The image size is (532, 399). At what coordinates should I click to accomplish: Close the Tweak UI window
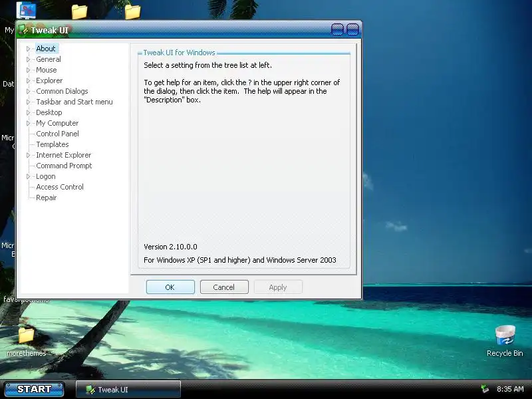tap(352, 29)
